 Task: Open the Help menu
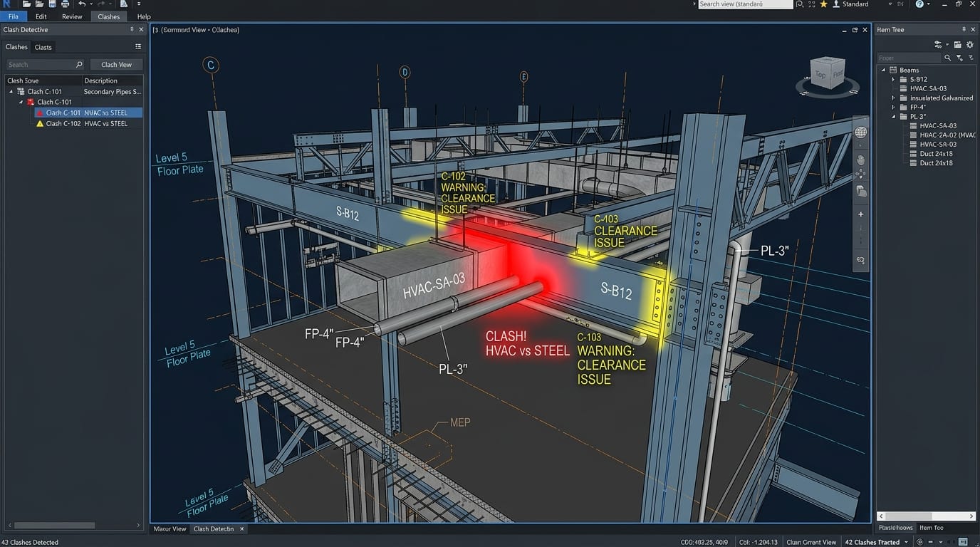coord(144,16)
